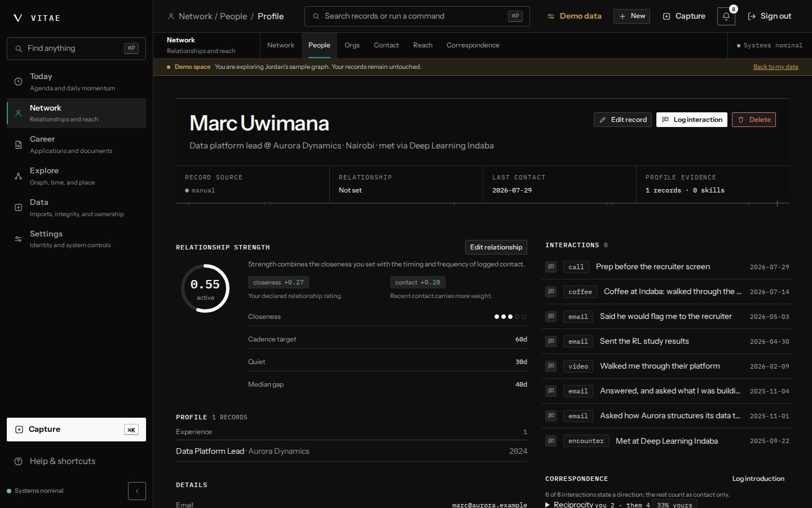Set Closeness to the fifth dot
Viewport: 812px width, 508px height.
click(x=524, y=317)
